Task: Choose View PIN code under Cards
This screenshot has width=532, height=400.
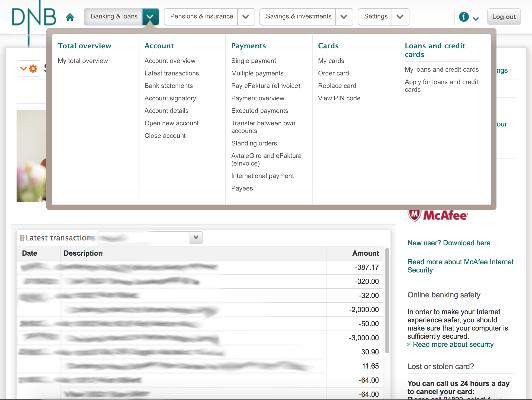Action: [339, 98]
